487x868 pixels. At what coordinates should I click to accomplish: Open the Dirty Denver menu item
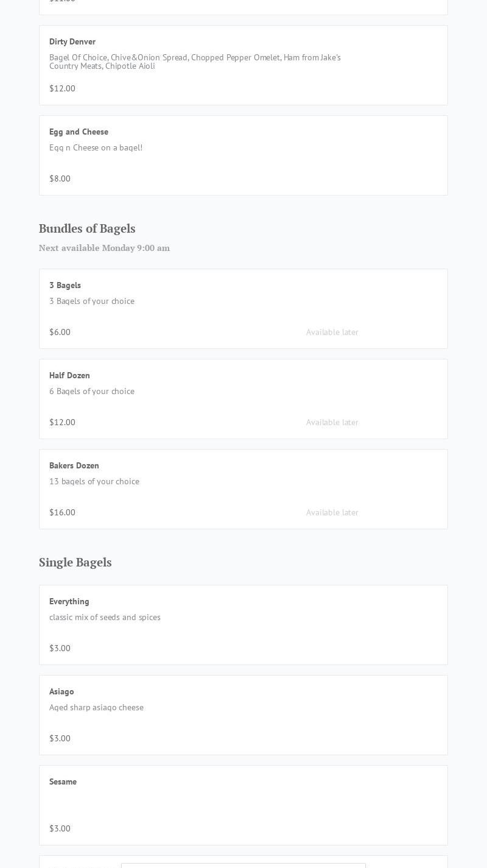coord(72,41)
